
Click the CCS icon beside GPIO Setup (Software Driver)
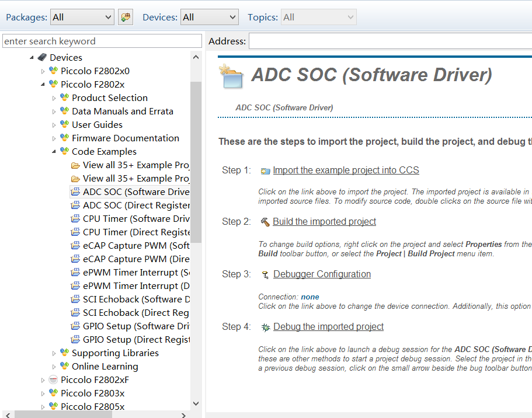pos(75,326)
